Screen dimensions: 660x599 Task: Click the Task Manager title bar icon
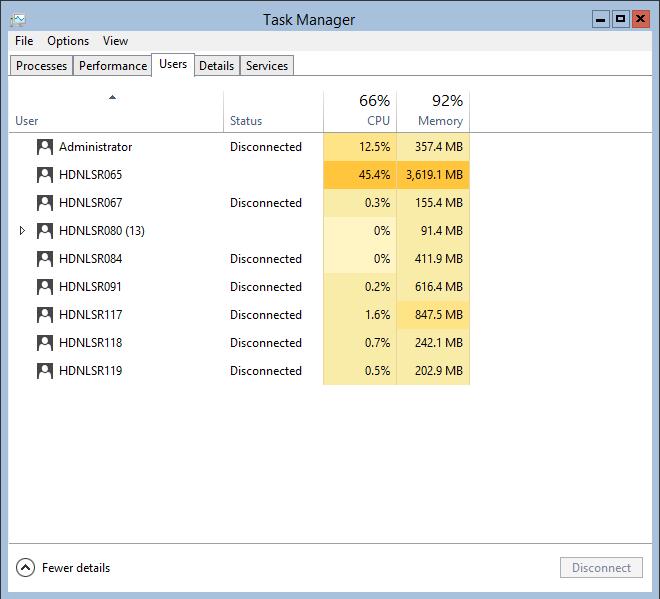click(18, 19)
